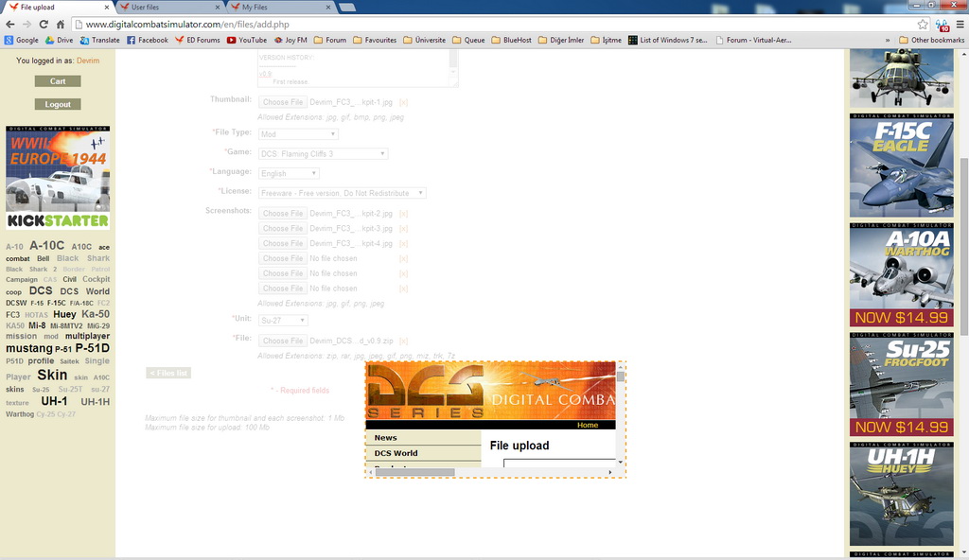969x560 pixels.
Task: Open List of Windows 7 bookmark
Action: point(667,40)
